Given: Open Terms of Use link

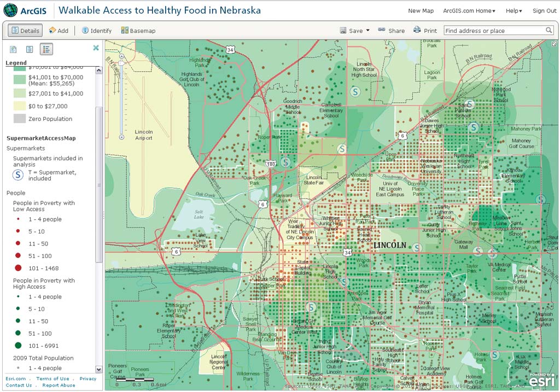Looking at the screenshot, I should pos(52,378).
